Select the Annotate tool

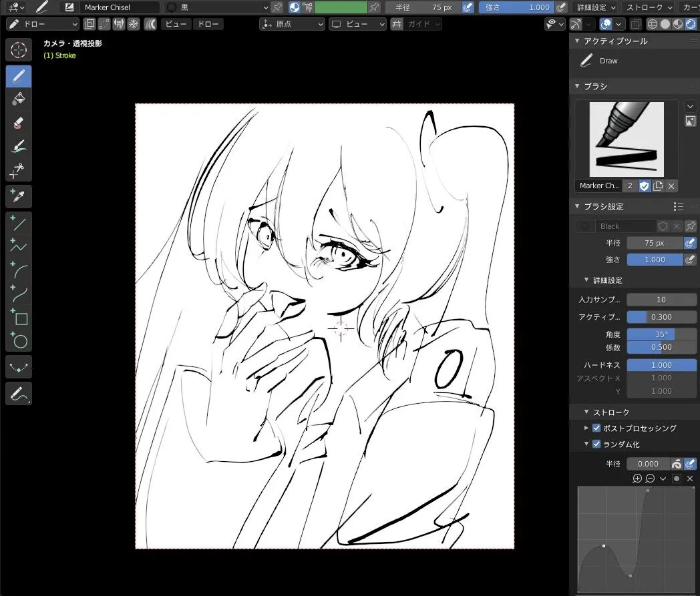[x=18, y=394]
